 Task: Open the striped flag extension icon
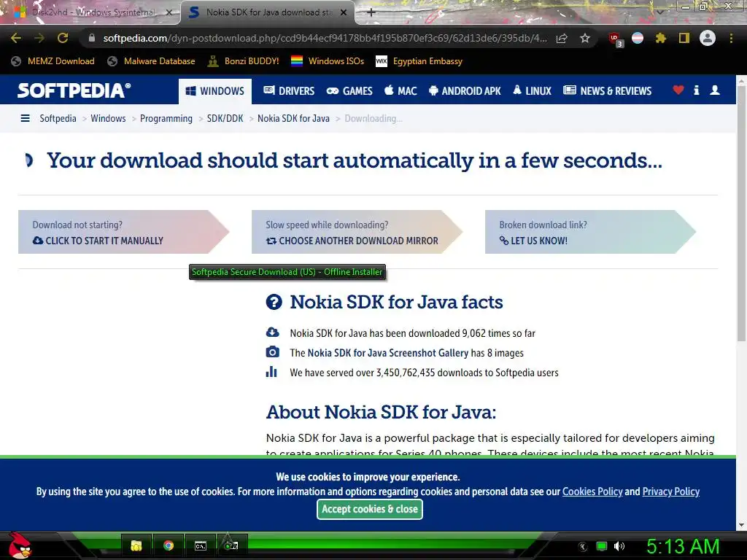click(638, 38)
